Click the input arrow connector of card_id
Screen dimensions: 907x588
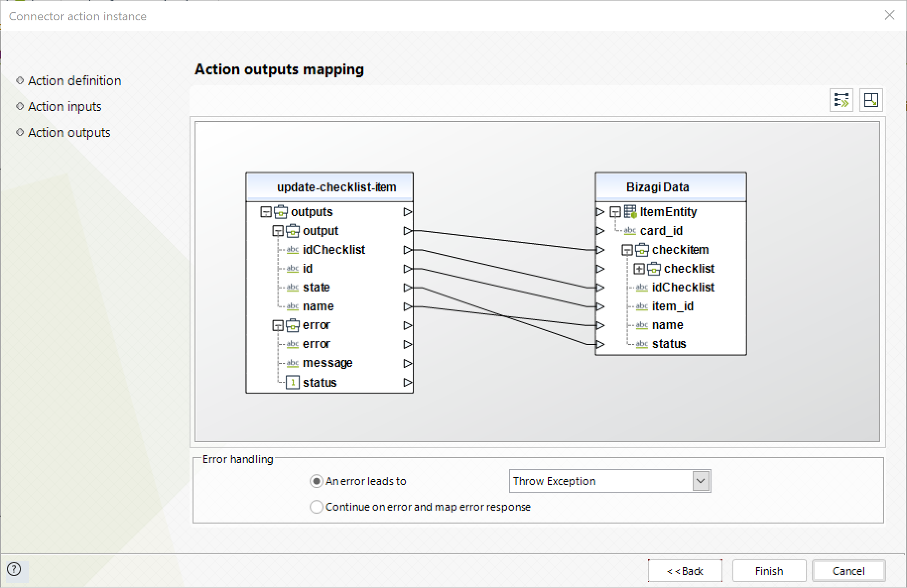click(x=600, y=231)
